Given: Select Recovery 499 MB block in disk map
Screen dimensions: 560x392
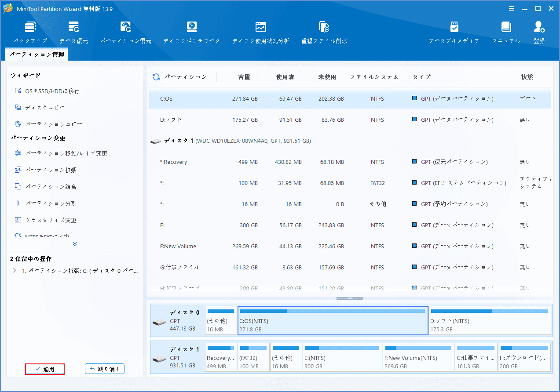Looking at the screenshot, I should click(221, 358).
